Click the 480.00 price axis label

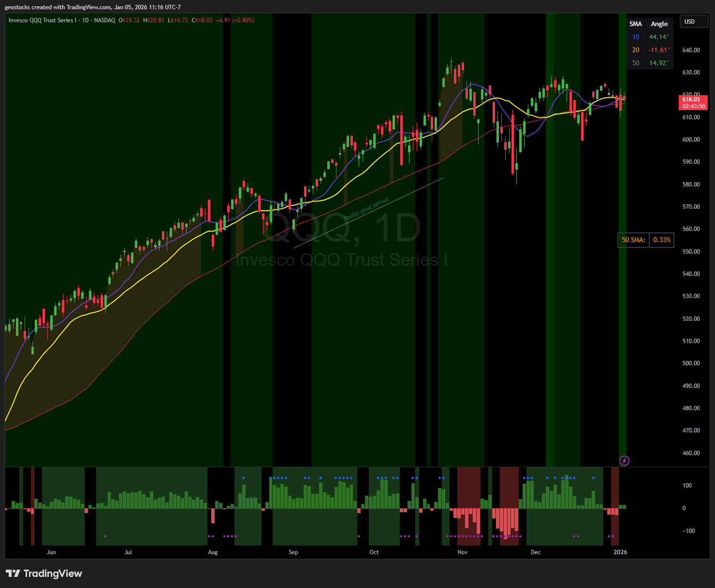691,408
